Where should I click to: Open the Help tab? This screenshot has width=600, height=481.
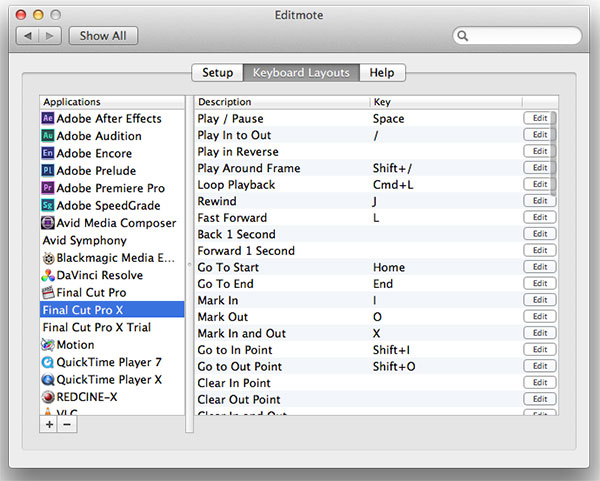pos(382,72)
